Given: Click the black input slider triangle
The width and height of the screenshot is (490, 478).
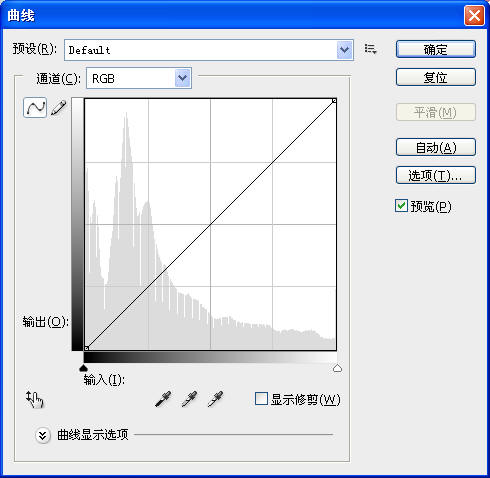Looking at the screenshot, I should coord(83,368).
